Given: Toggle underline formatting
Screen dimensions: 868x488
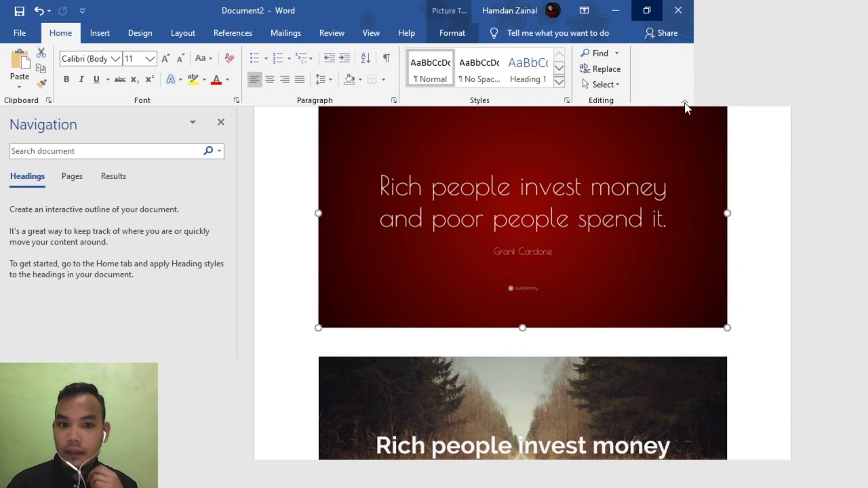Looking at the screenshot, I should coord(96,79).
